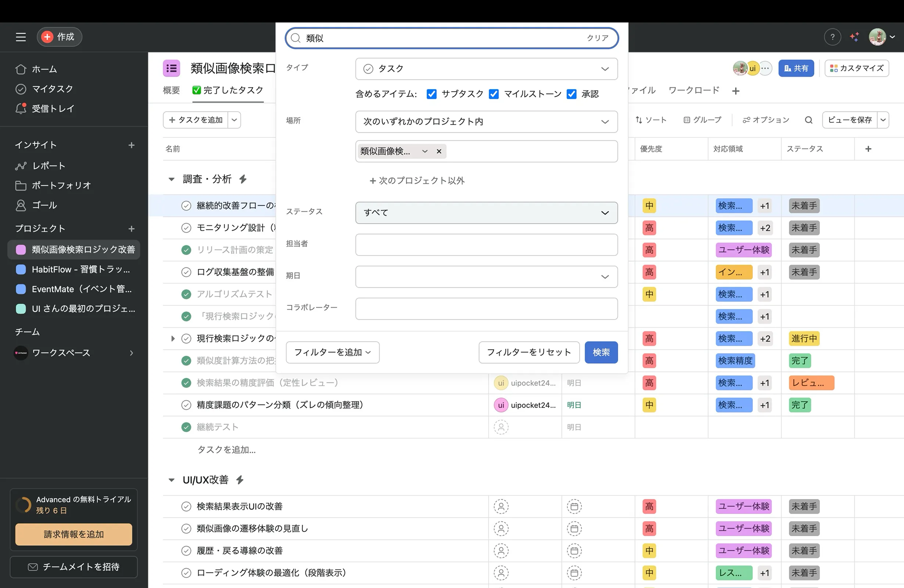This screenshot has width=904, height=588.
Task: Open タイプ dropdown showing タスク
Action: [486, 69]
